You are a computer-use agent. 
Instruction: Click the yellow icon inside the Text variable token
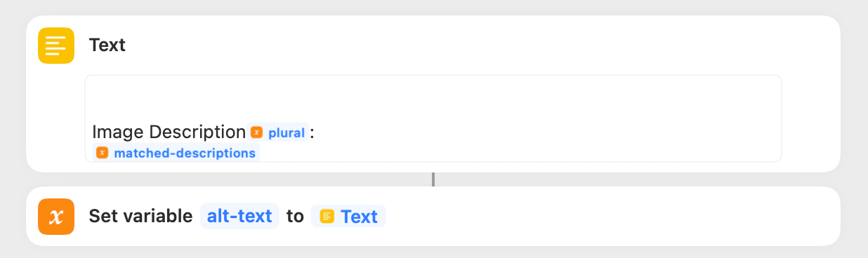pos(327,217)
